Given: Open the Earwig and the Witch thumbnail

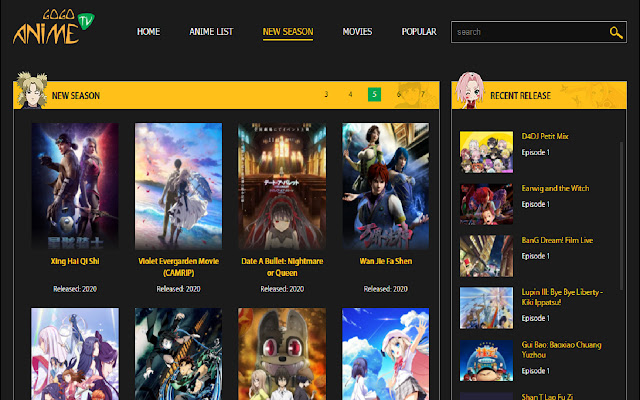Looking at the screenshot, I should [487, 204].
